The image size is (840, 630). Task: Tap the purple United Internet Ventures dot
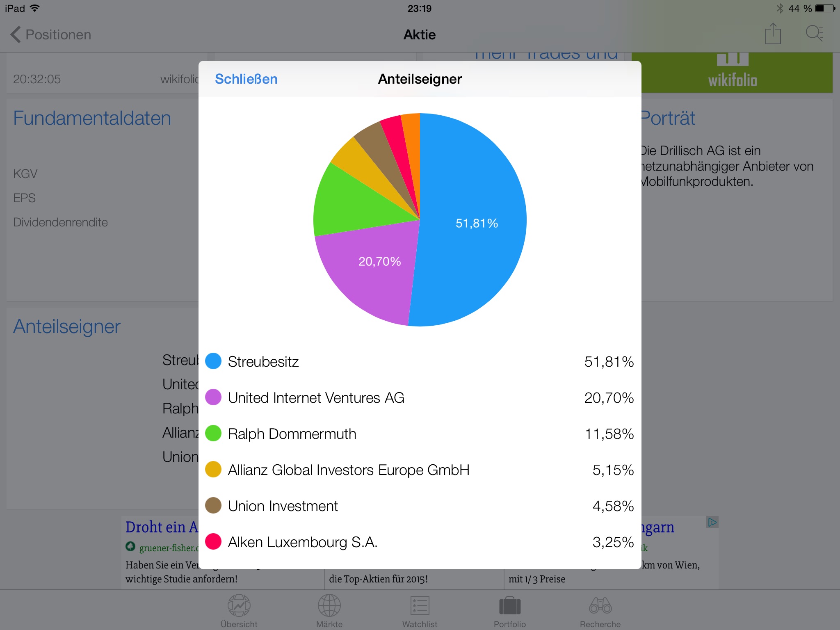coord(213,397)
